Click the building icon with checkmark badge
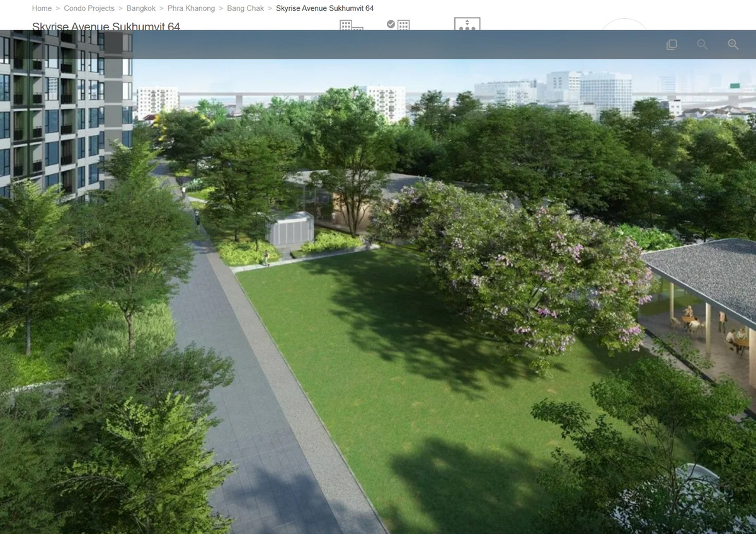The height and width of the screenshot is (534, 756). coord(398,25)
